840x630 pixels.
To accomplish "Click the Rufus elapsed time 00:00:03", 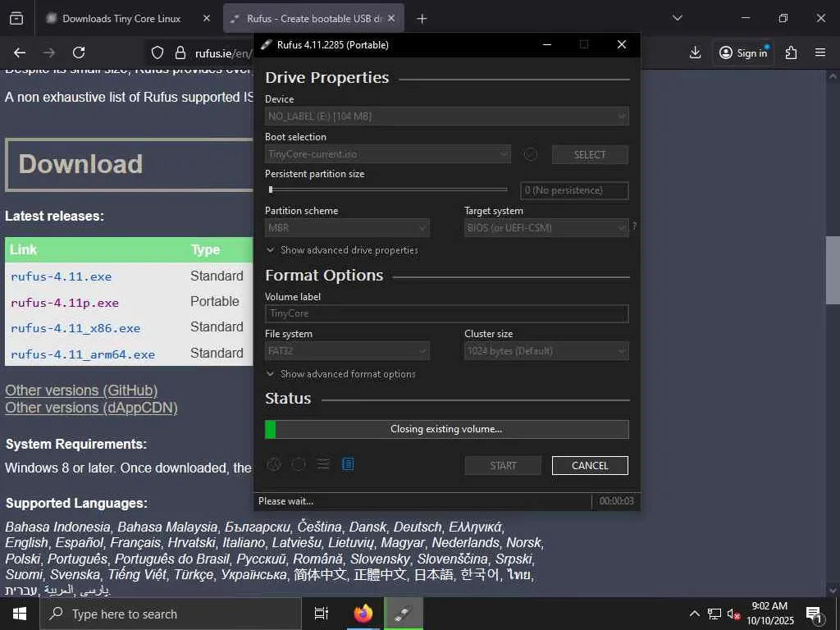I will (616, 501).
